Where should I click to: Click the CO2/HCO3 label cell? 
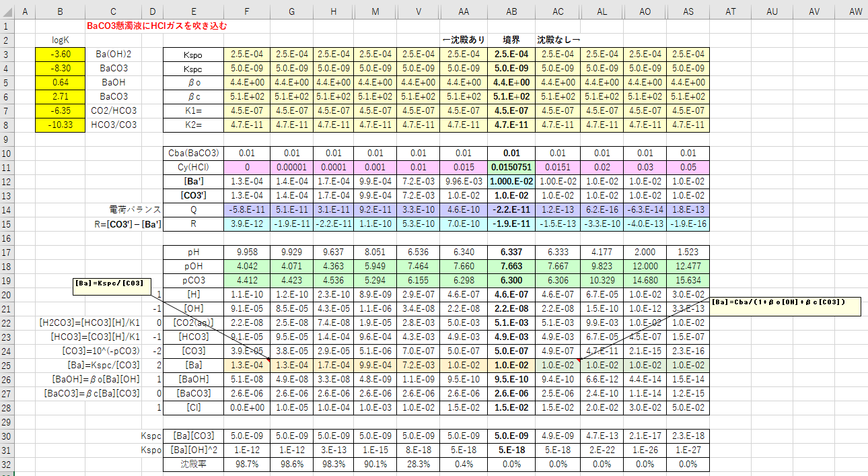[113, 110]
